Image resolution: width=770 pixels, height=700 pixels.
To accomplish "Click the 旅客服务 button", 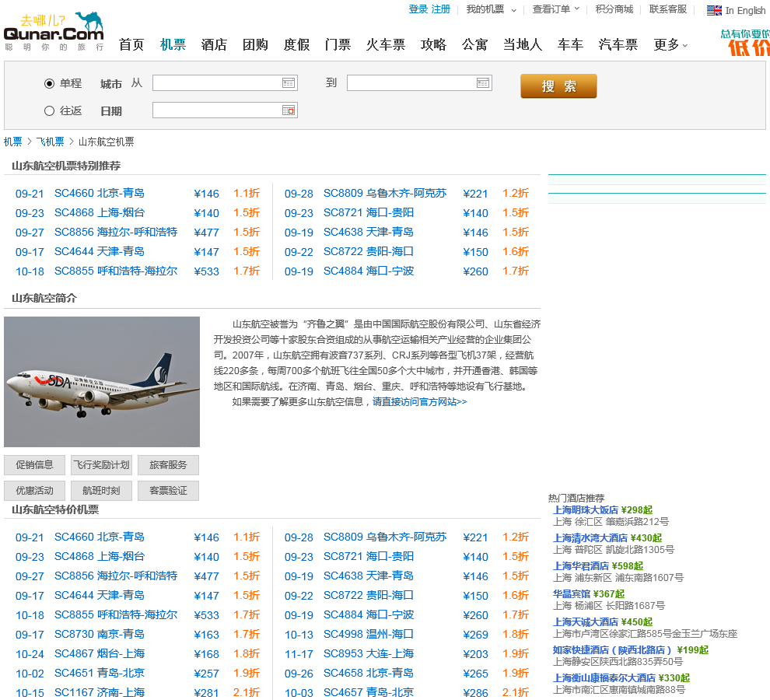I will 168,464.
